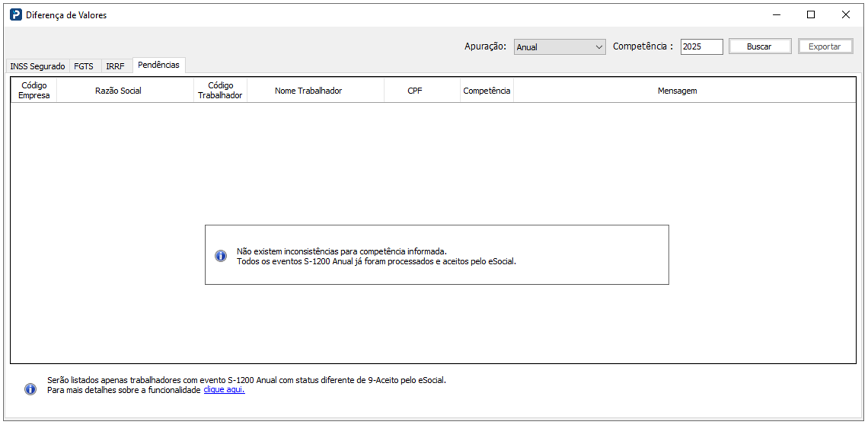Select the Pendências tab
Viewport: 868px width, 425px height.
(x=158, y=65)
